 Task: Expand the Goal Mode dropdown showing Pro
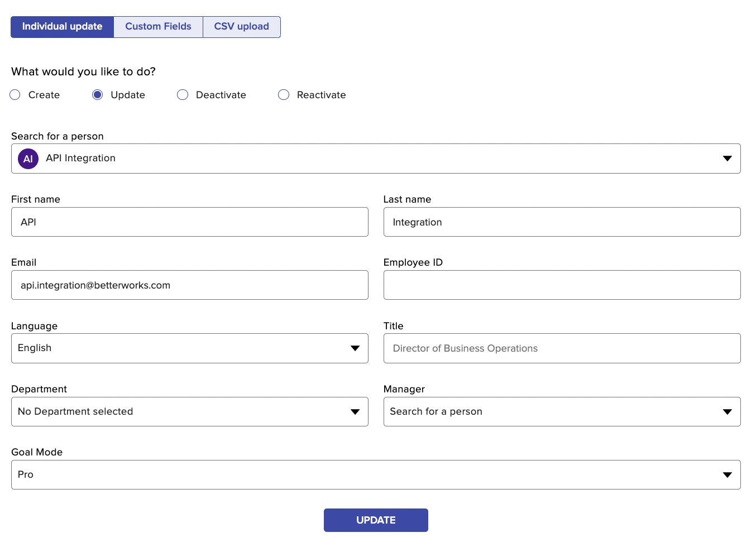(376, 475)
